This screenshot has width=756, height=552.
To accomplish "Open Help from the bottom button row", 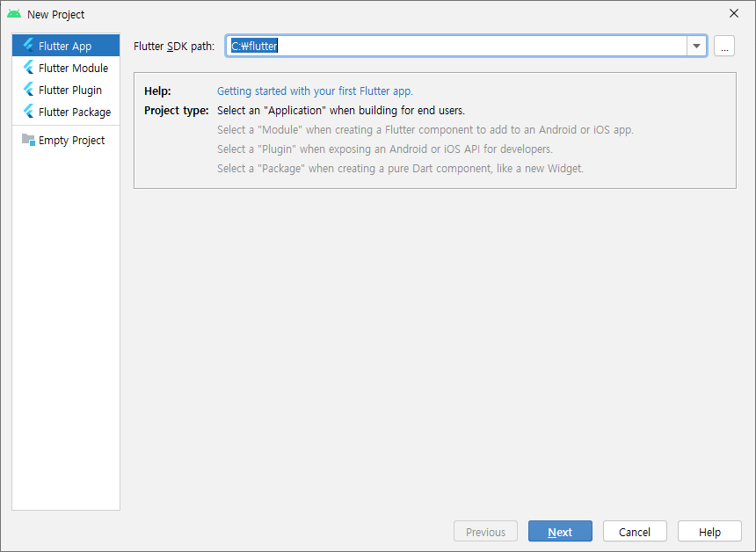I will (x=709, y=531).
